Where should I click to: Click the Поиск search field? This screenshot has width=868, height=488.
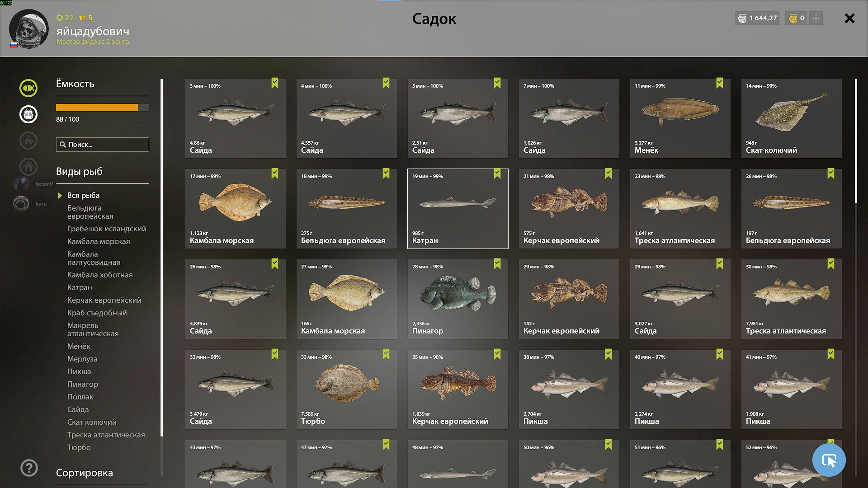click(x=103, y=145)
